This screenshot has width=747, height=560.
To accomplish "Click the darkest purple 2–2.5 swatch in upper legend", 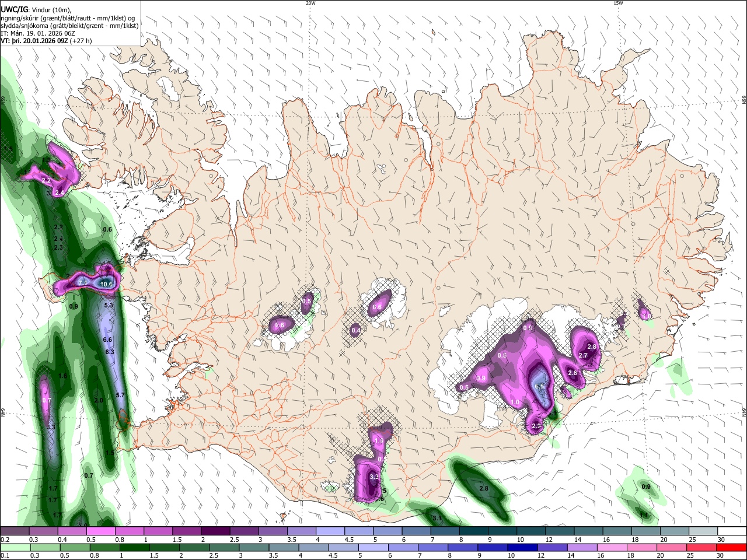I will 215,531.
